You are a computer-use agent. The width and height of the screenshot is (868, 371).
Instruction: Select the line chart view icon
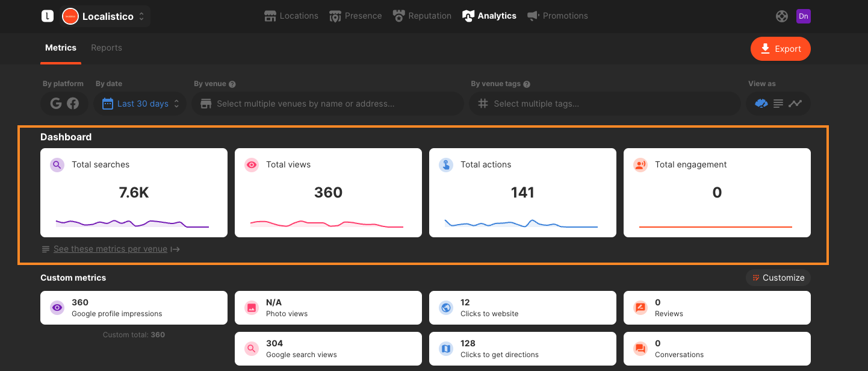(x=795, y=104)
